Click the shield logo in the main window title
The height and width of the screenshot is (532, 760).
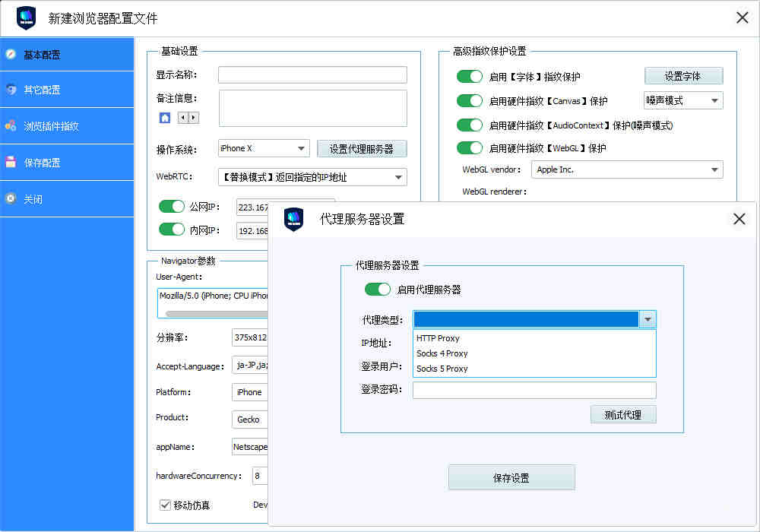click(26, 18)
